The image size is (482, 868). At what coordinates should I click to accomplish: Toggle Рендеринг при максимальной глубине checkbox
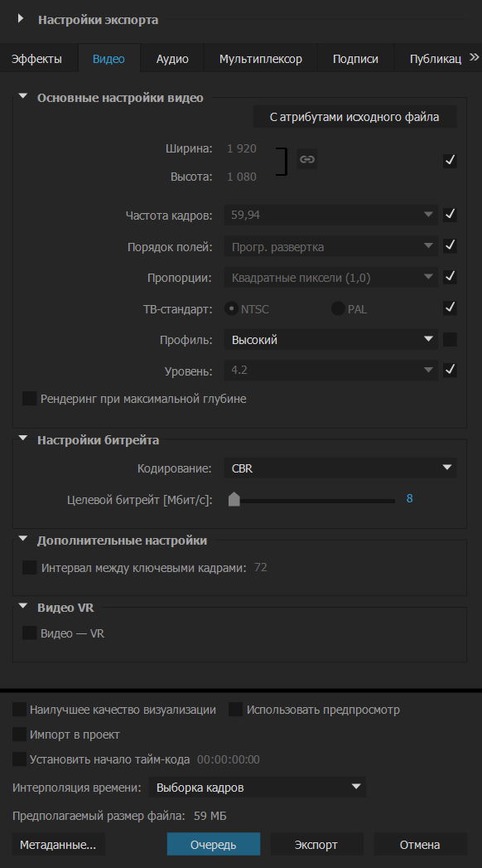tap(29, 398)
